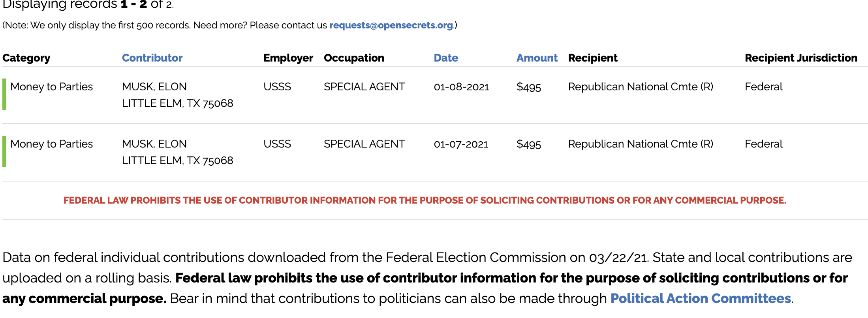Click the green category bar of first row
The height and width of the screenshot is (318, 868).
tap(4, 94)
